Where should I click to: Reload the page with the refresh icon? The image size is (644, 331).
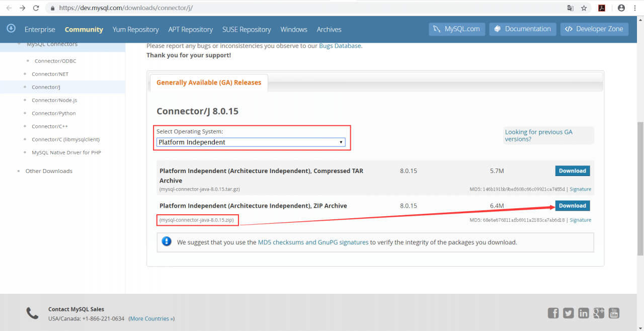36,8
